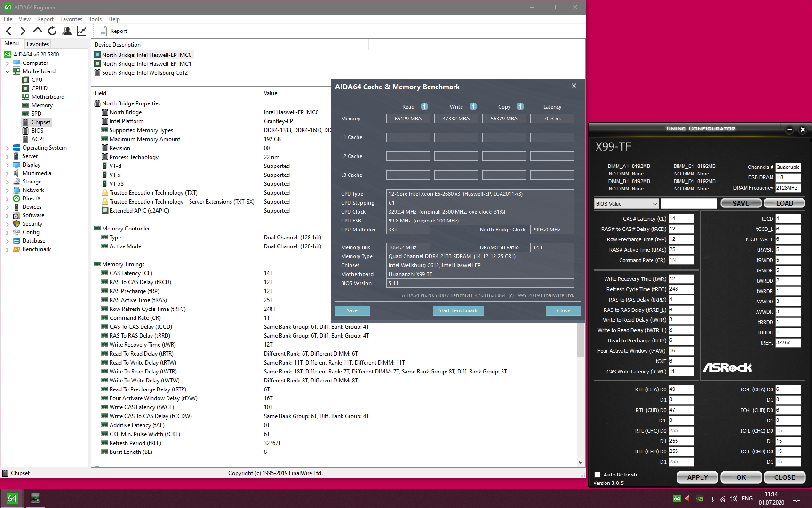
Task: Open the notification center icon
Action: pos(796,499)
